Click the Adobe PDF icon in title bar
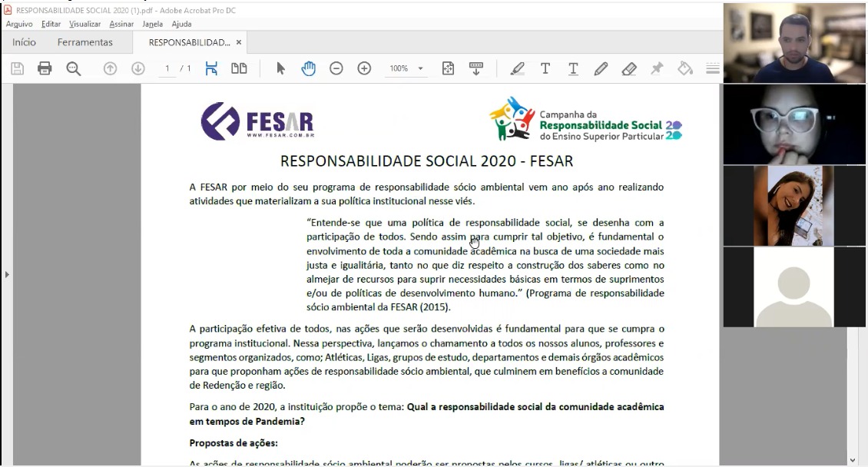 [8, 10]
